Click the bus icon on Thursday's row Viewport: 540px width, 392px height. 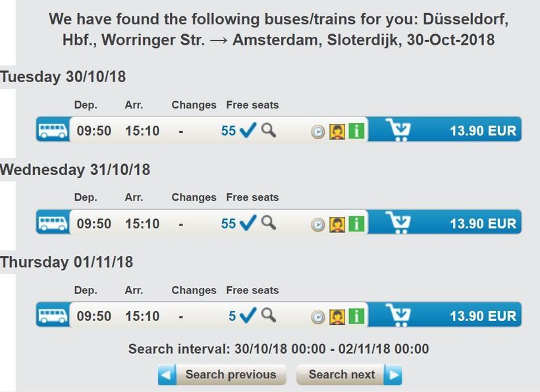53,316
